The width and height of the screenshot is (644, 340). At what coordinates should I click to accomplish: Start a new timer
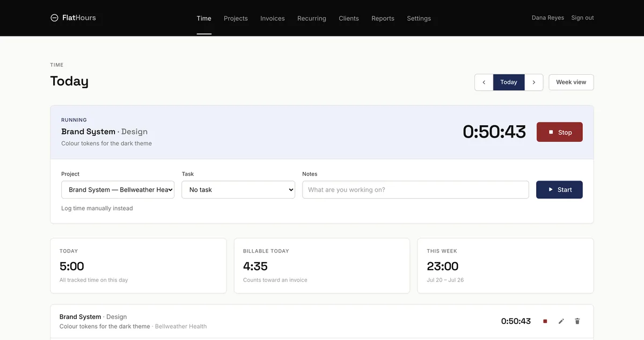click(x=559, y=190)
